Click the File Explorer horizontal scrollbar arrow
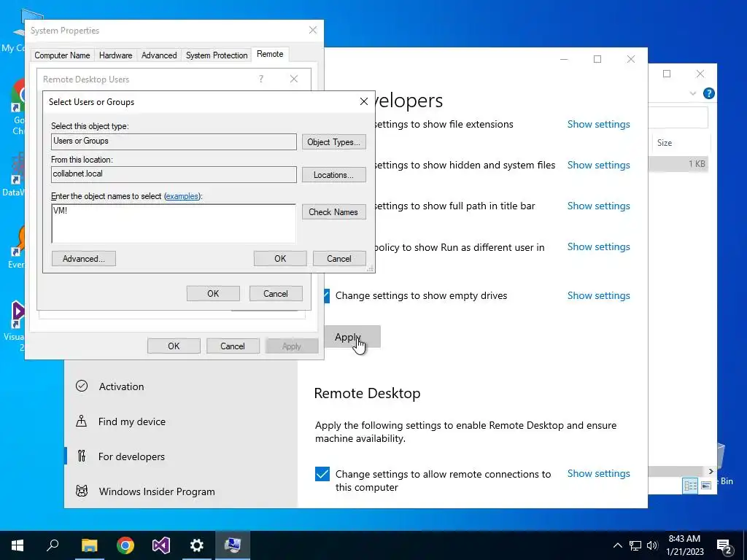747x560 pixels. pos(711,472)
